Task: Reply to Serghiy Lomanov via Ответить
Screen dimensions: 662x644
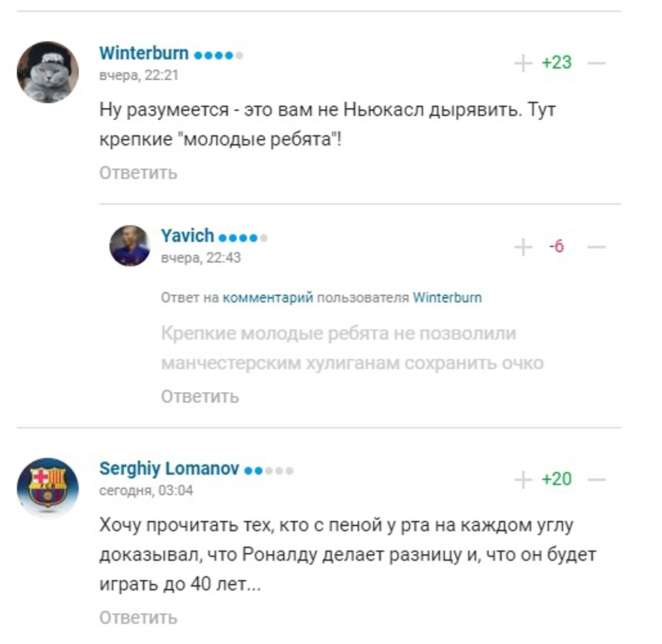Action: coord(138,618)
